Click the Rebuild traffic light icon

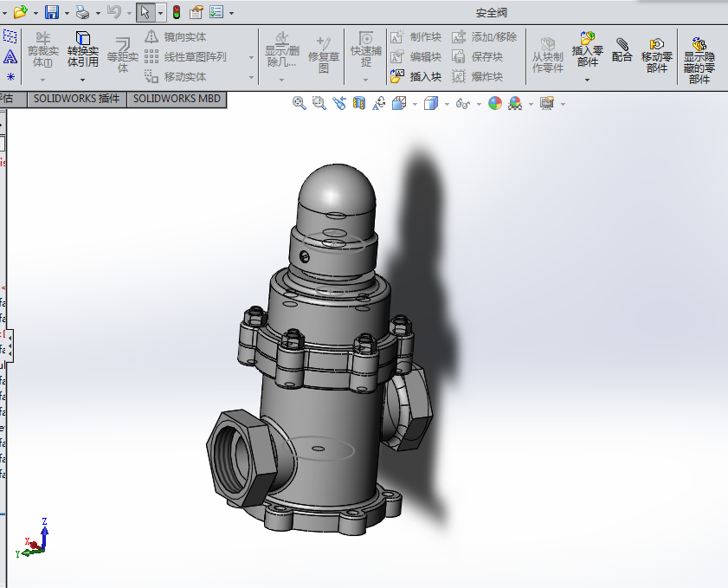pos(177,12)
